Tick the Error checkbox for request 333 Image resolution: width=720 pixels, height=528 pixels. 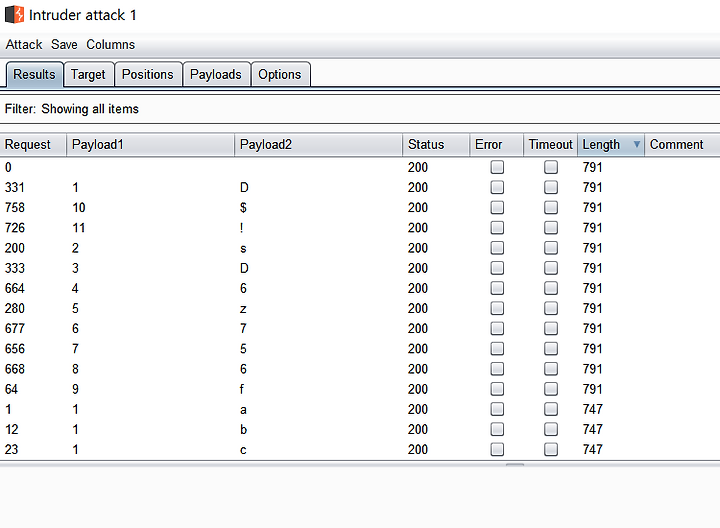point(497,268)
